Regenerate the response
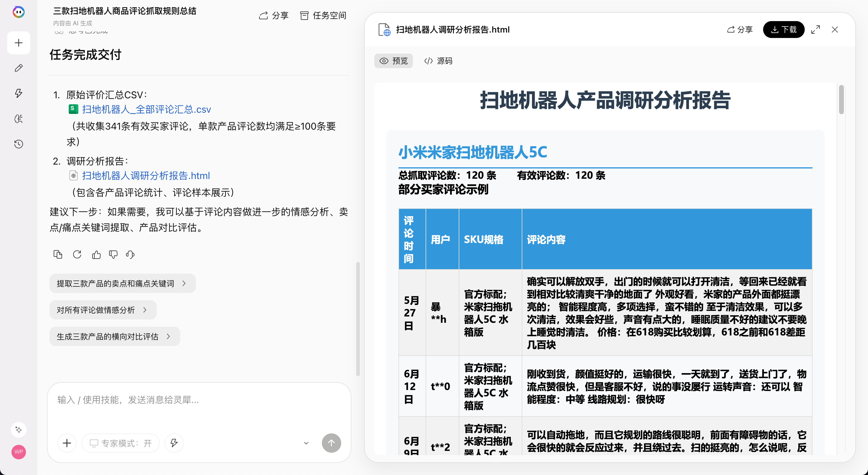The width and height of the screenshot is (868, 475). (x=77, y=254)
